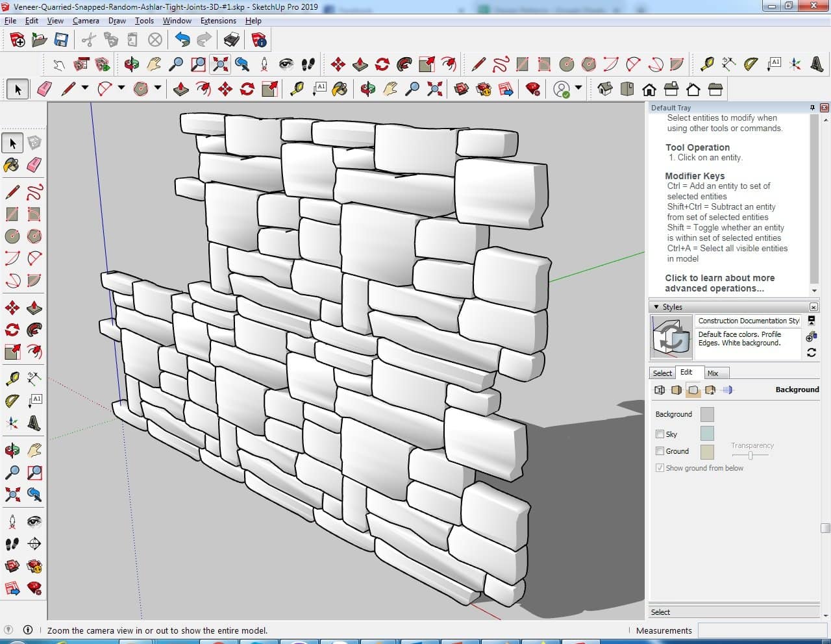
Task: Click the Undo arrow in standard toolbar
Action: [x=182, y=40]
